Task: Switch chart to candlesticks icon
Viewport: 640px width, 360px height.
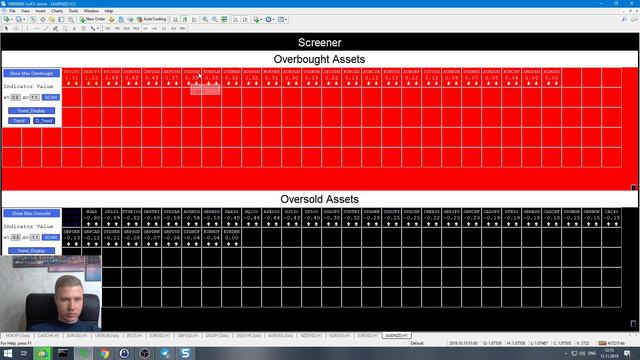Action: [185, 19]
